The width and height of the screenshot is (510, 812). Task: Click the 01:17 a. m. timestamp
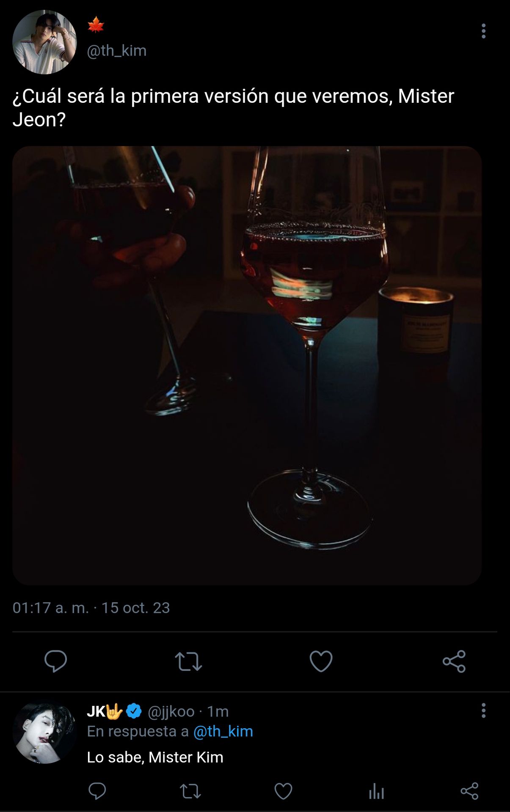pyautogui.click(x=50, y=608)
